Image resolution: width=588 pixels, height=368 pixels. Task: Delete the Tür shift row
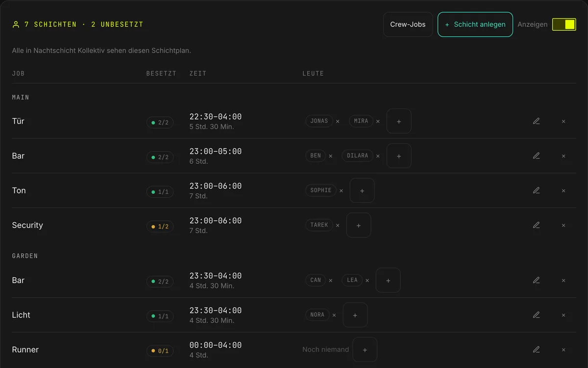tap(563, 121)
